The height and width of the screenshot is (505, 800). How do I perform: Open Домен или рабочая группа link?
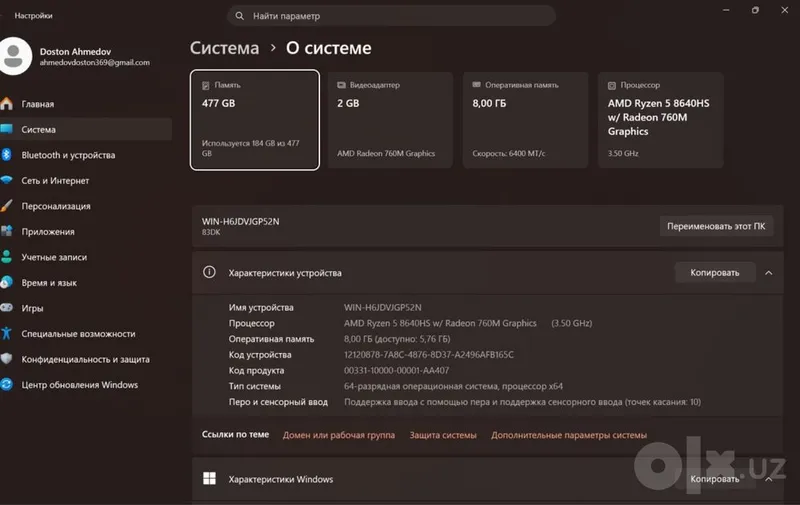[339, 435]
